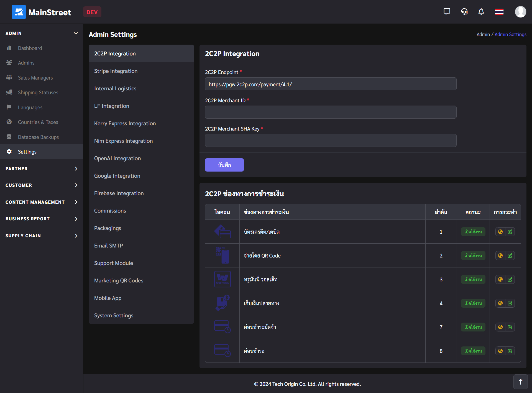Screen dimensions: 532x393
Task: Expand the PARTNER sidebar section
Action: (42, 169)
